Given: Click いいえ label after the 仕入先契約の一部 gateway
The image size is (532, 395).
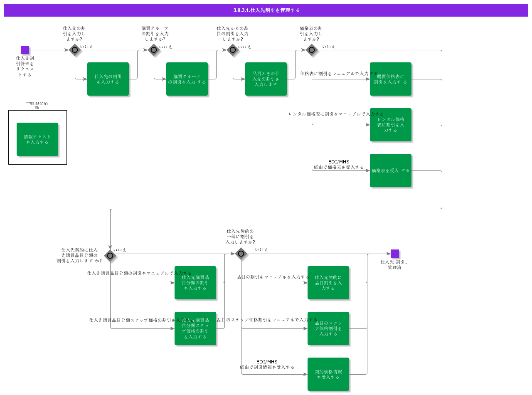Looking at the screenshot, I should (261, 249).
